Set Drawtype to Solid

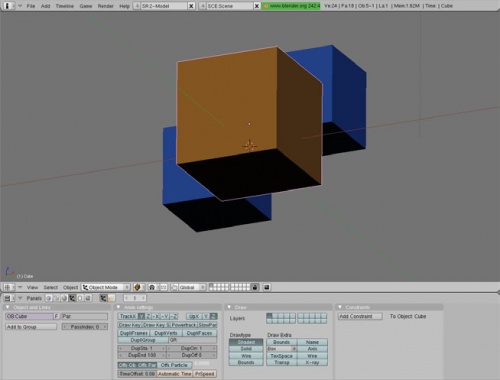(246, 349)
